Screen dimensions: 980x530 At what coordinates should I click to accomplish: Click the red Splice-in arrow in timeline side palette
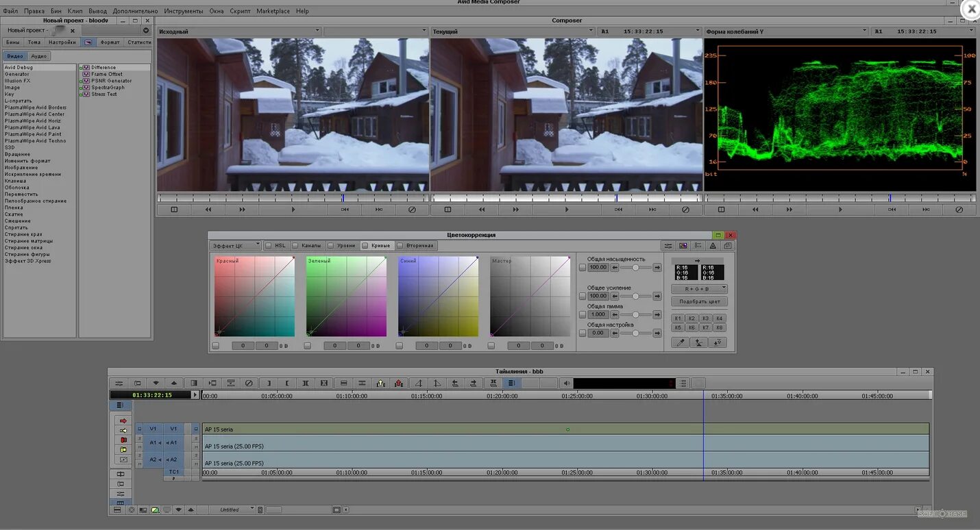(123, 421)
